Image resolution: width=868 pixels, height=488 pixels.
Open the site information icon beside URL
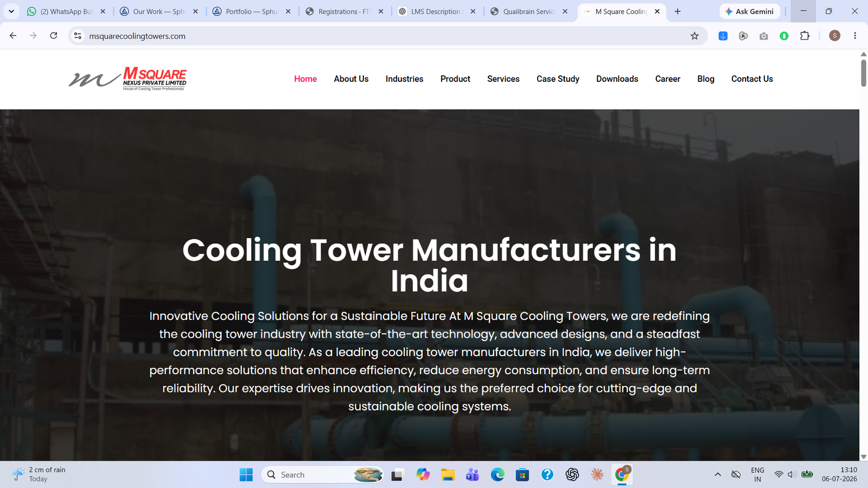point(78,36)
